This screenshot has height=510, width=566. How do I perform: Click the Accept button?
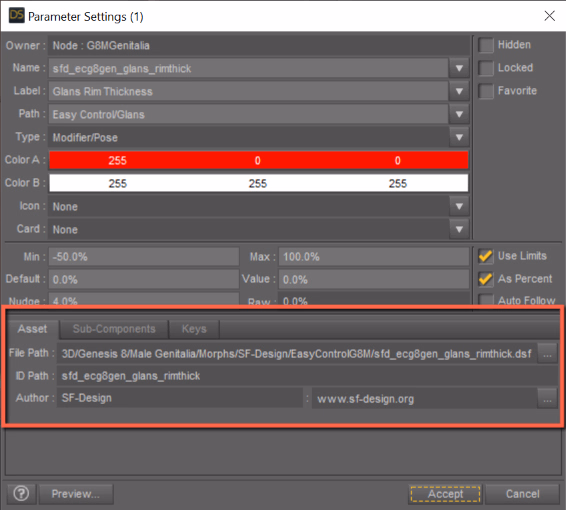[445, 494]
